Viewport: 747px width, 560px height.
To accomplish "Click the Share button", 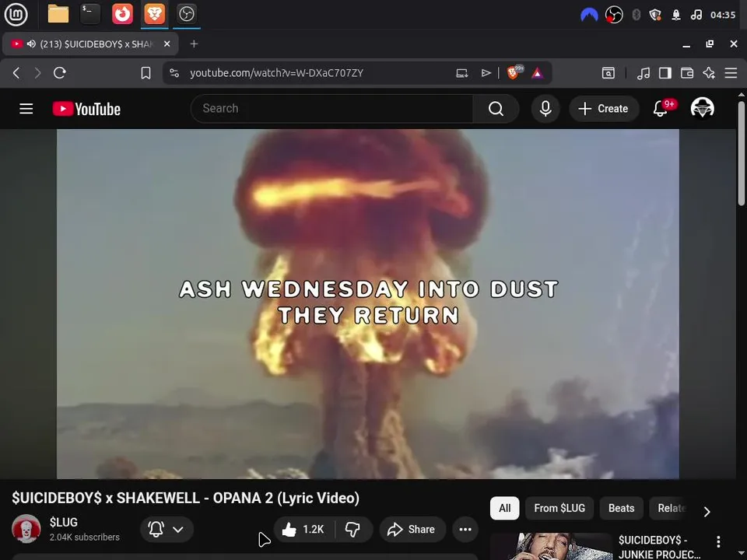I will point(412,529).
